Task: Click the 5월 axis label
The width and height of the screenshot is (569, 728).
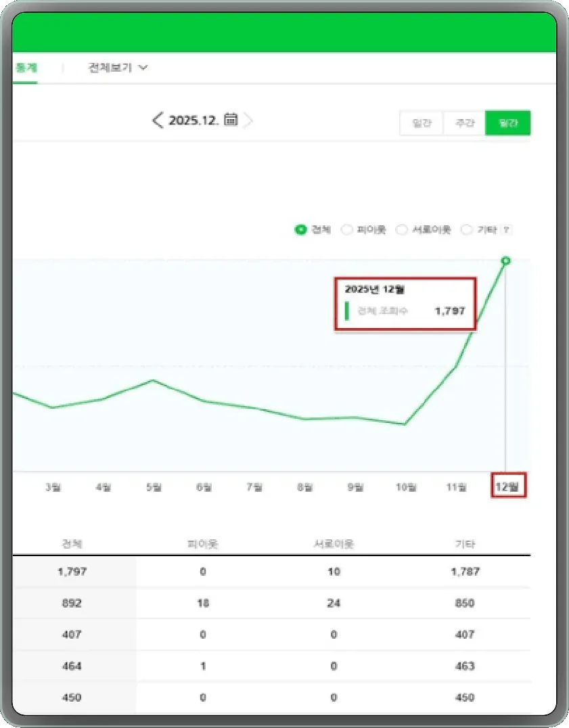Action: pyautogui.click(x=154, y=487)
